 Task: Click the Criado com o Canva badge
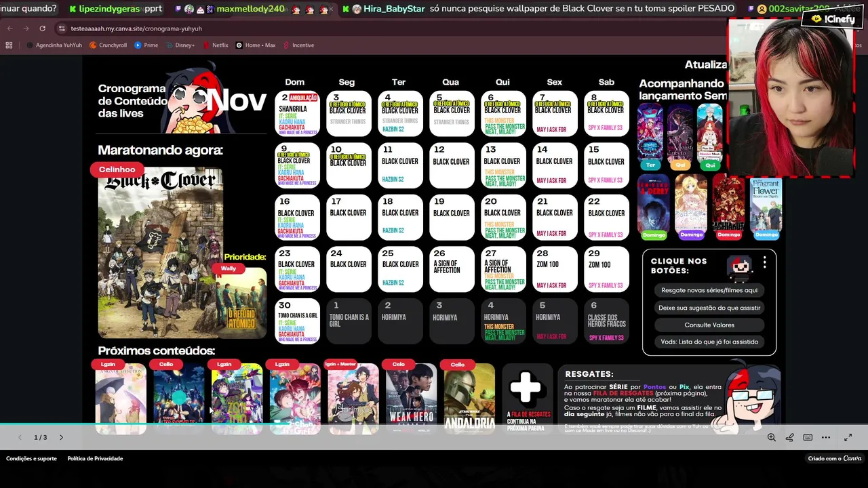pos(835,459)
